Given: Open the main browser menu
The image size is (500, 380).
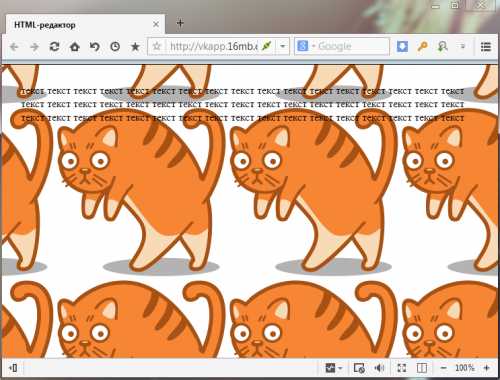Looking at the screenshot, I should (x=486, y=46).
